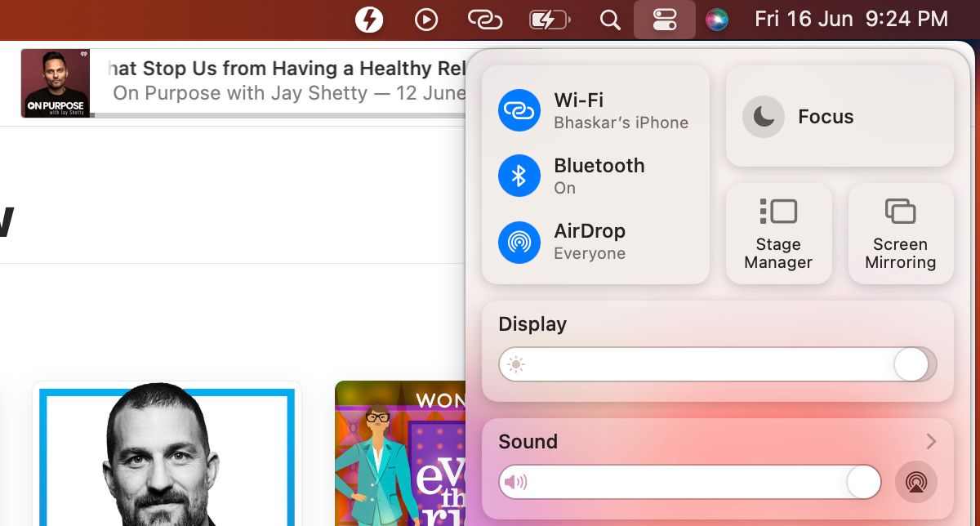Open the Control Center menu bar icon
Viewport: 980px width, 526px height.
(x=664, y=18)
